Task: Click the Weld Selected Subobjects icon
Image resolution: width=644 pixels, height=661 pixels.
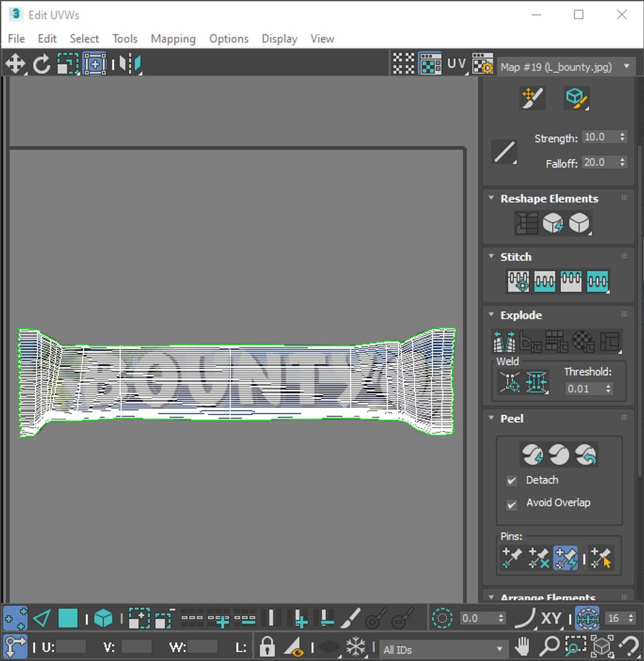Action: [x=536, y=382]
